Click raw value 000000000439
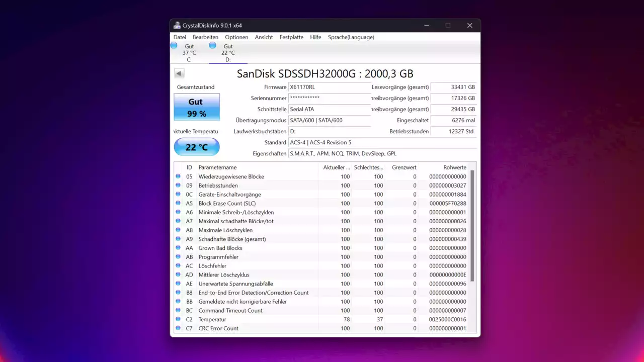644x362 pixels. 448,239
